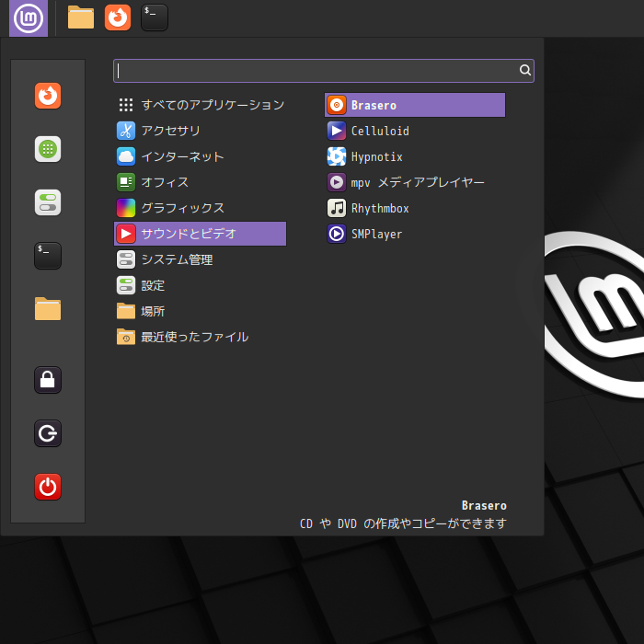Open Firefox from the top panel launcher
Image resolution: width=644 pixels, height=644 pixels.
coord(118,17)
